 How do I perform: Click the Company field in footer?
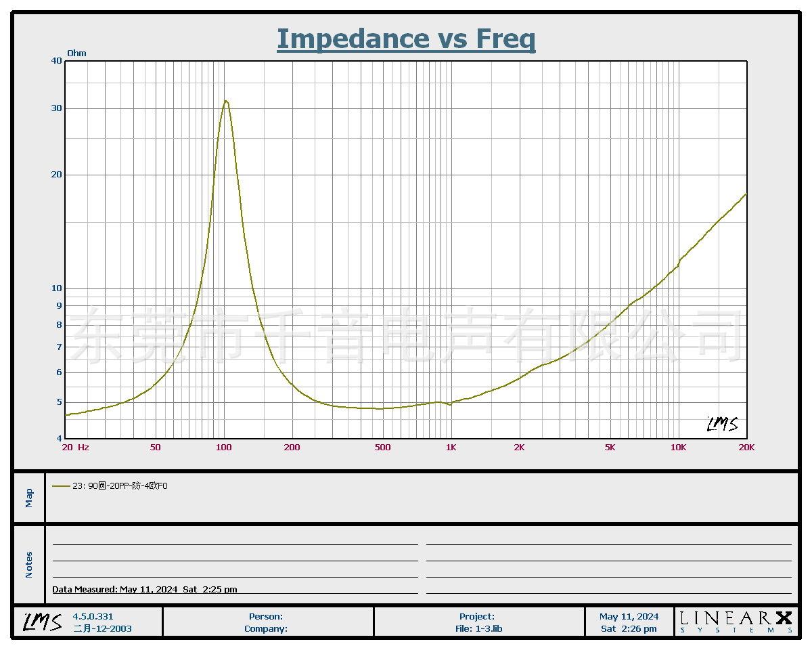[x=266, y=628]
